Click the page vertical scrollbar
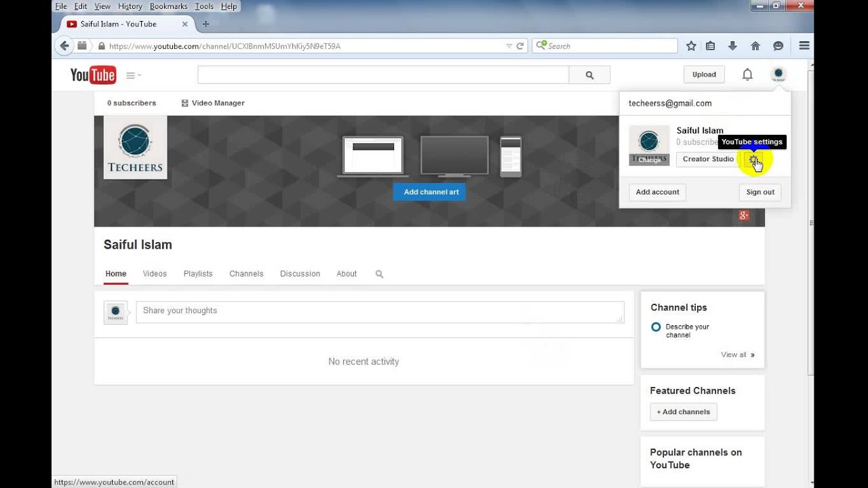868x488 pixels. [810, 222]
